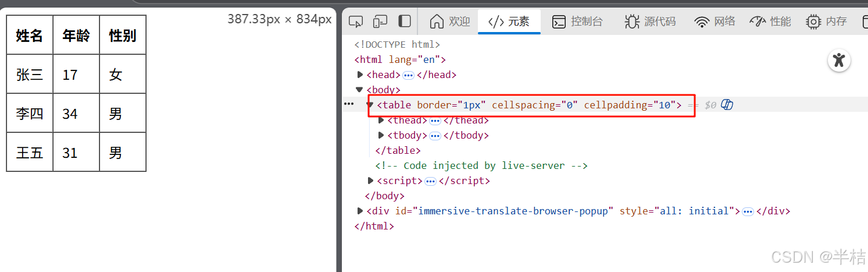
Task: Toggle the device emulation icon
Action: [x=380, y=22]
